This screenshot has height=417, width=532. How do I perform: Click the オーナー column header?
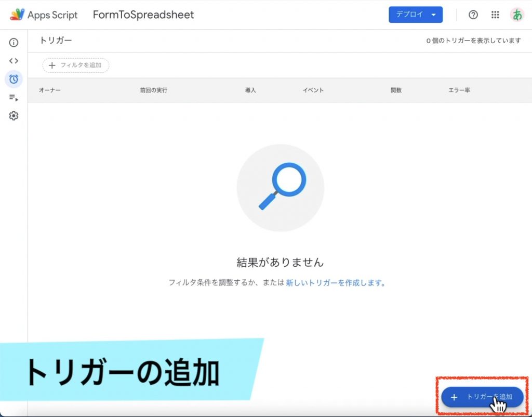(x=49, y=90)
